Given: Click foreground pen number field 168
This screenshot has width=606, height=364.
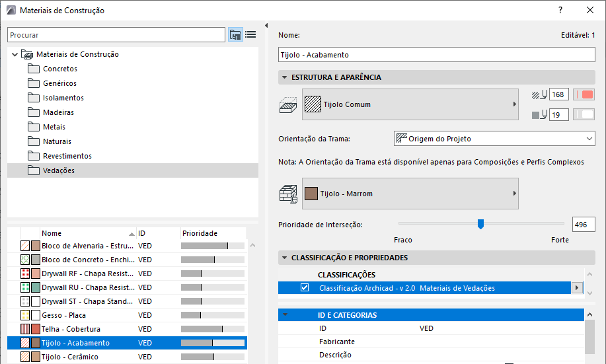Looking at the screenshot, I should pyautogui.click(x=559, y=94).
